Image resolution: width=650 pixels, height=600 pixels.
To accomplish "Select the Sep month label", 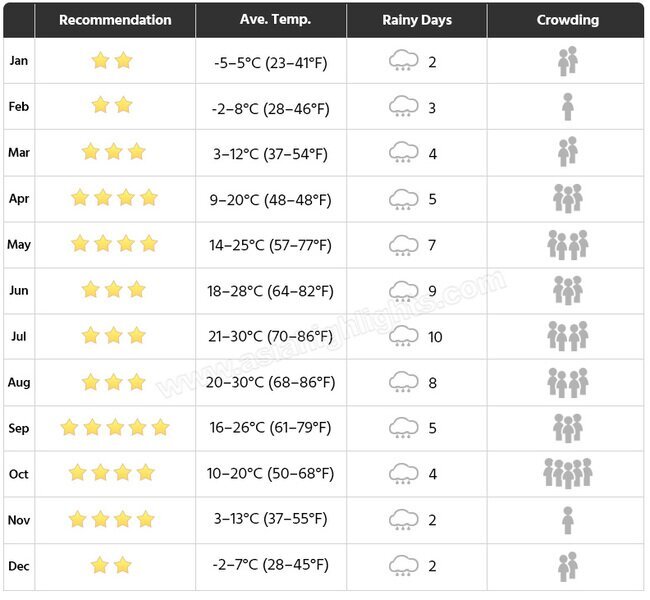I will (19, 428).
